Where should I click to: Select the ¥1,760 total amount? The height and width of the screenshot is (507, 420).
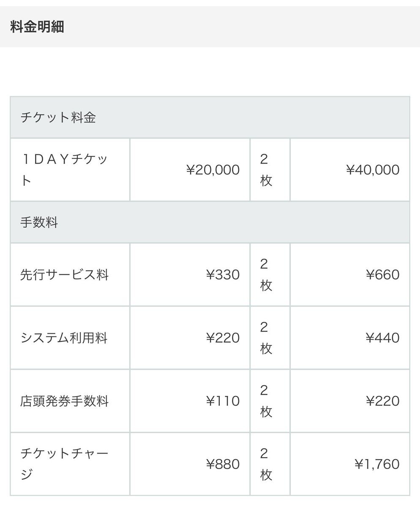[x=377, y=464]
